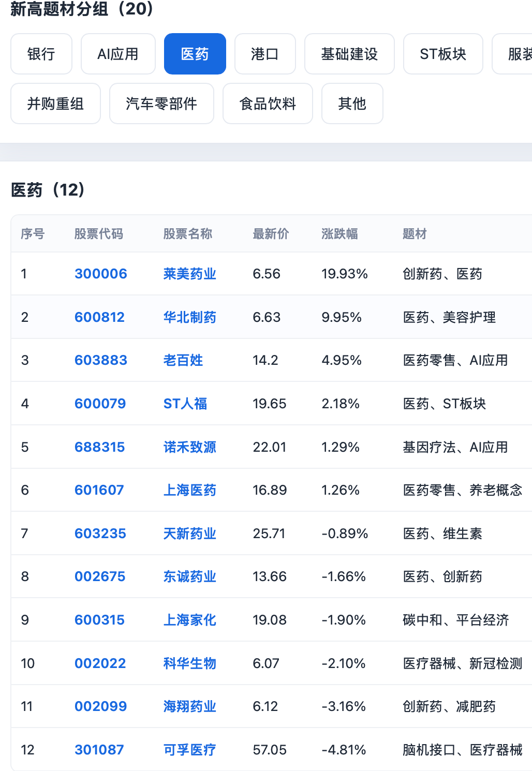Click stock code 688315

tap(100, 447)
